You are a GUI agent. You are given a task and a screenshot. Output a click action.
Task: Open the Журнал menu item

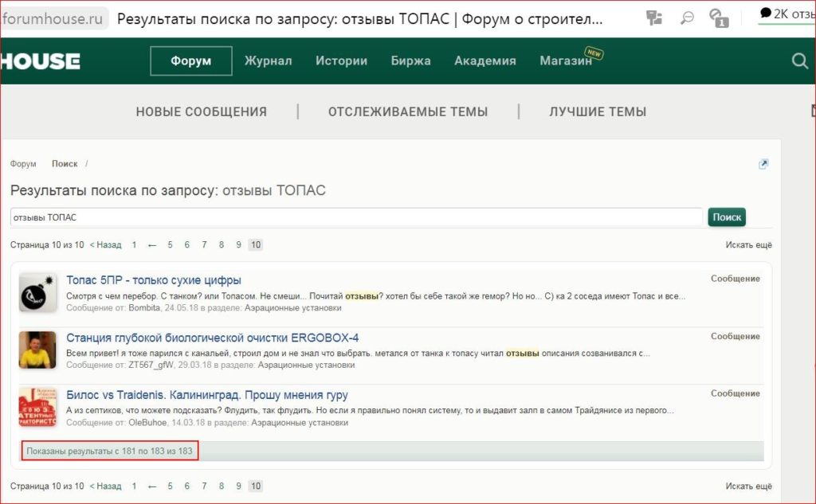click(x=268, y=61)
